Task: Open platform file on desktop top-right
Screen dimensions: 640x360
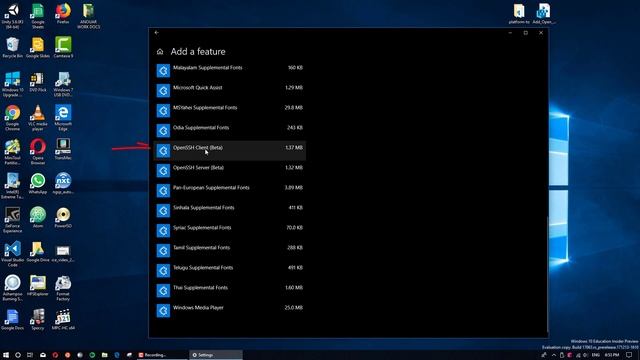Action: point(519,14)
